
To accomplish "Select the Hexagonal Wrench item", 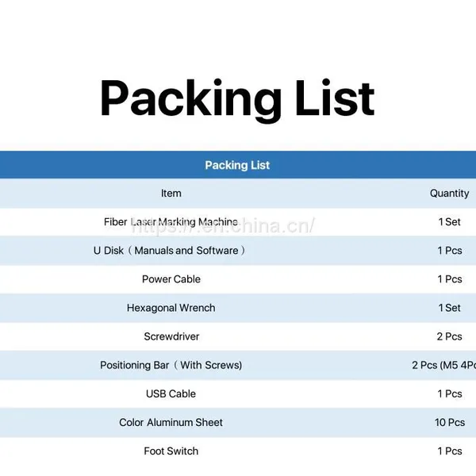I will [171, 308].
